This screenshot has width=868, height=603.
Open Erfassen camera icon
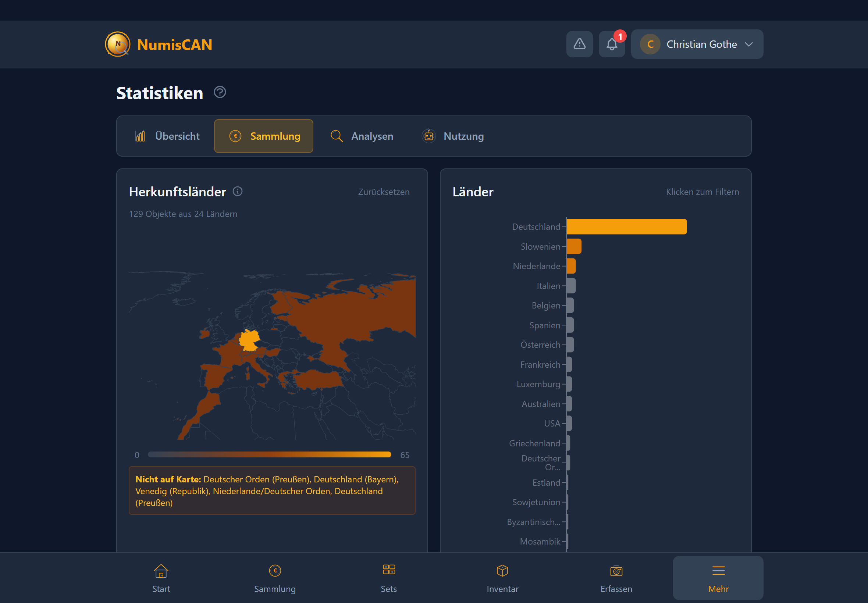coord(616,577)
